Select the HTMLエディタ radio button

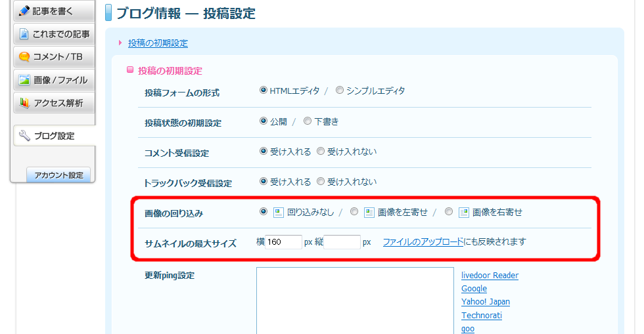[264, 91]
